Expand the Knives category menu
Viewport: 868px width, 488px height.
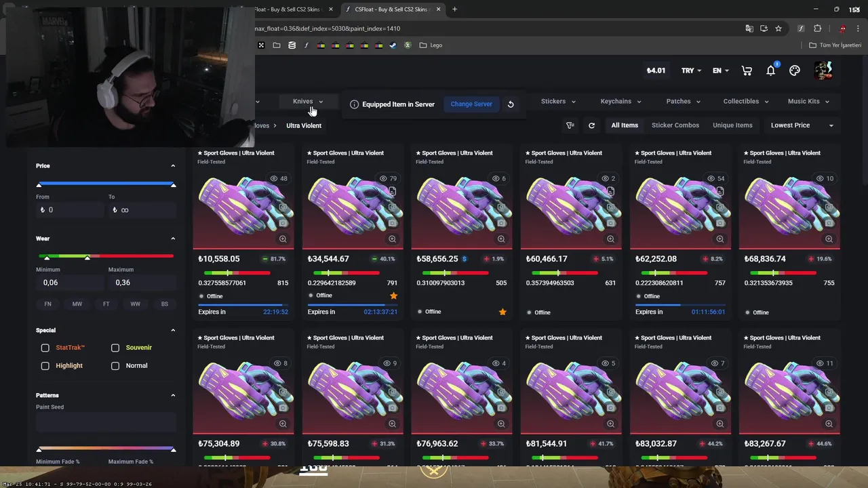pyautogui.click(x=308, y=102)
